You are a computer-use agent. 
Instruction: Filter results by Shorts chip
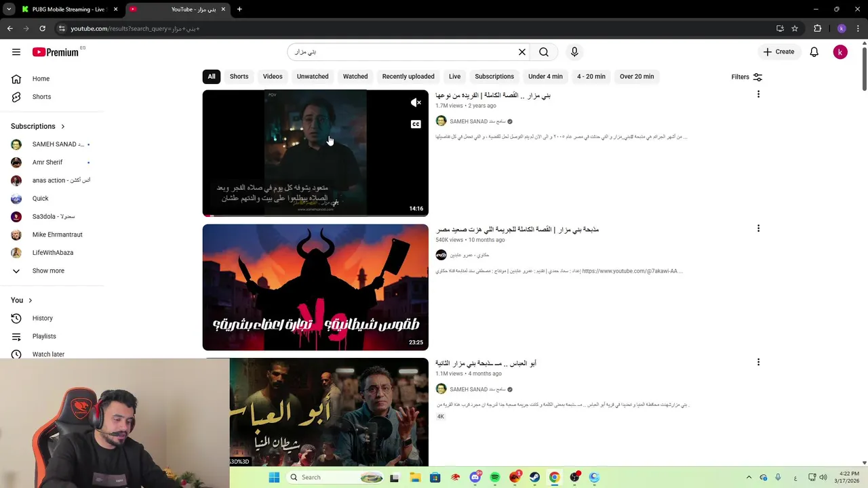pos(239,77)
